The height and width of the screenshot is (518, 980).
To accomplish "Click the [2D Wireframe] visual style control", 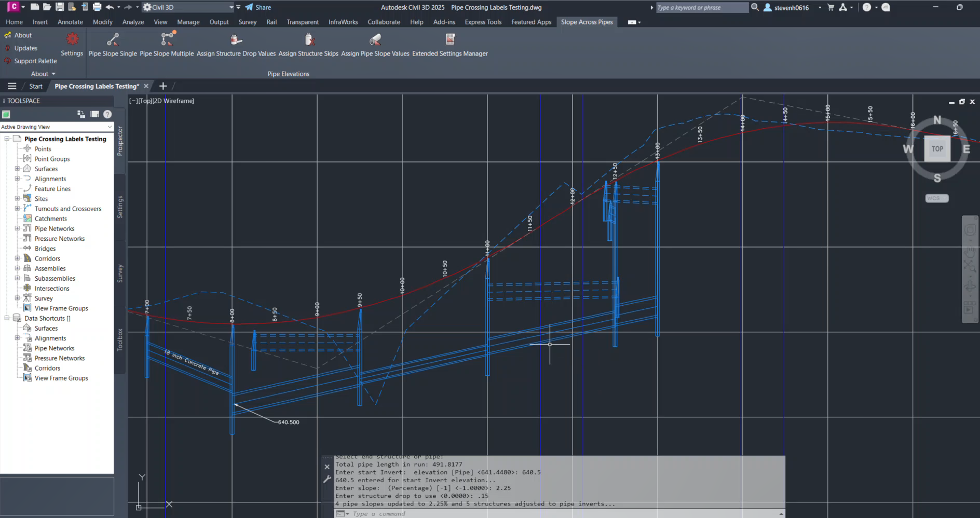I will click(173, 101).
